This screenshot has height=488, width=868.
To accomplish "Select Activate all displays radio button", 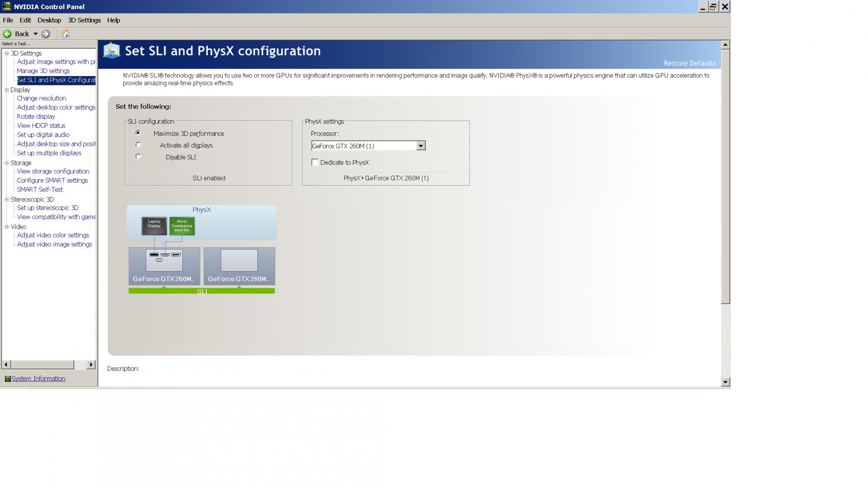I will [x=138, y=145].
